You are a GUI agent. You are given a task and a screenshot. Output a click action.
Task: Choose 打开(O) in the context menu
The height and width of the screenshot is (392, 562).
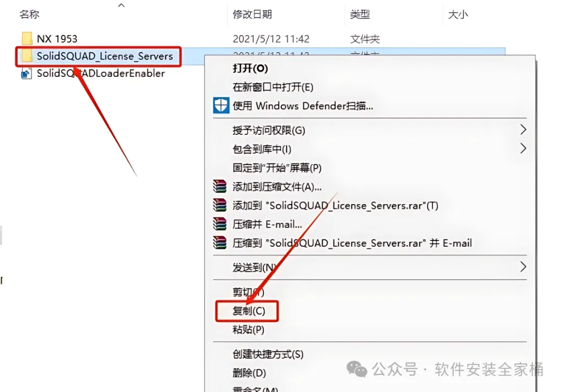click(250, 68)
